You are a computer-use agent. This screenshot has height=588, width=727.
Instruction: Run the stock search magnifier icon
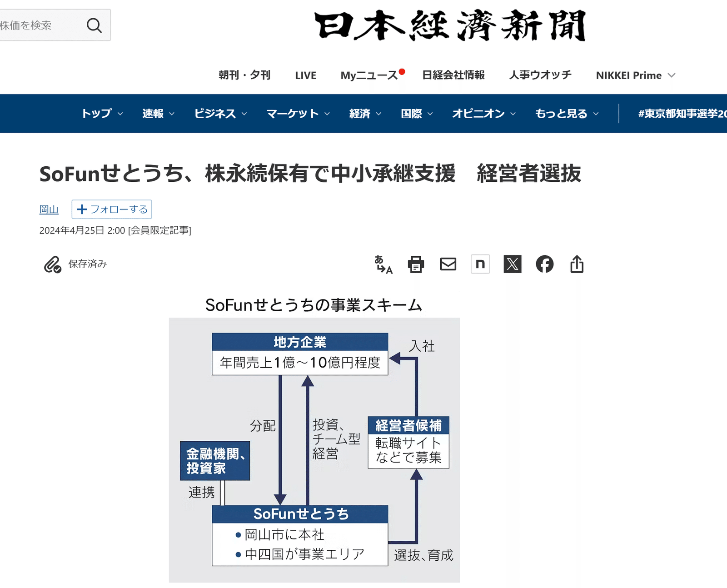pos(94,25)
